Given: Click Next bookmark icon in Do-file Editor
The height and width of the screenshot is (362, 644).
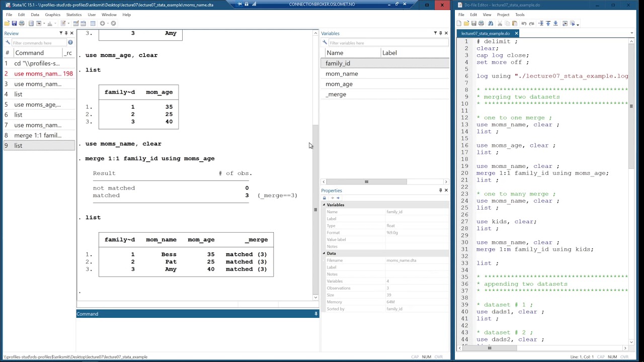Looking at the screenshot, I should 555,23.
